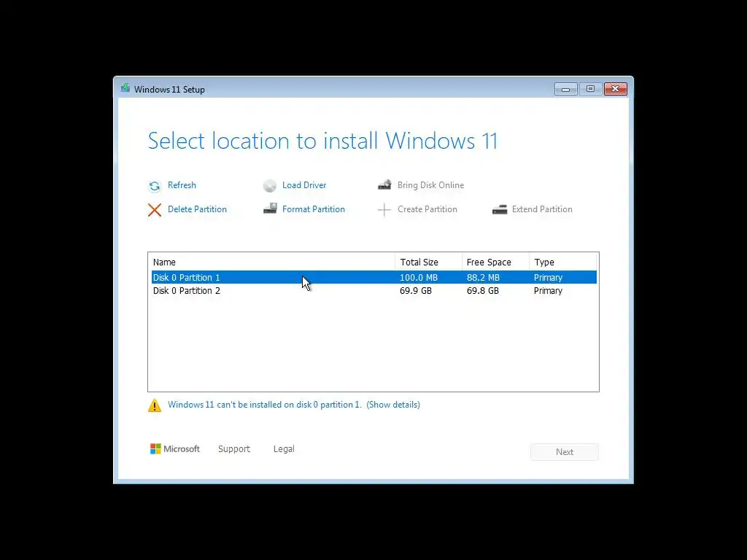The image size is (747, 560).
Task: Select the Disk 0 Partition 2 row
Action: tap(374, 290)
